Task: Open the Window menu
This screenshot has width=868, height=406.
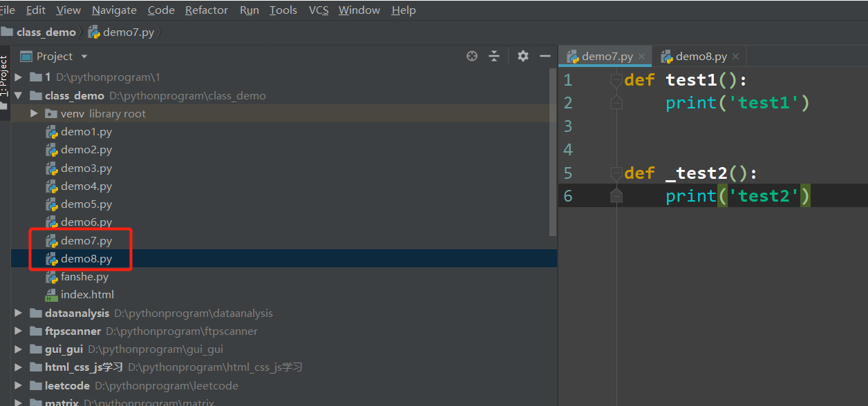Action: [x=359, y=10]
